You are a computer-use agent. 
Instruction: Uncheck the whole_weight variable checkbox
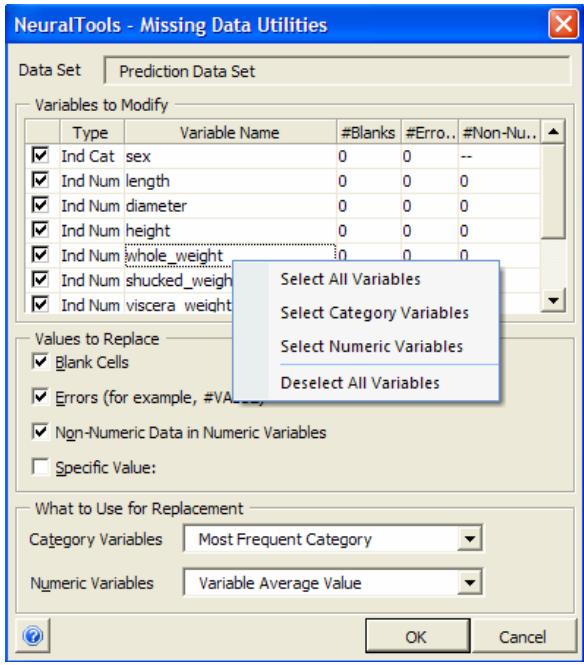(x=40, y=254)
